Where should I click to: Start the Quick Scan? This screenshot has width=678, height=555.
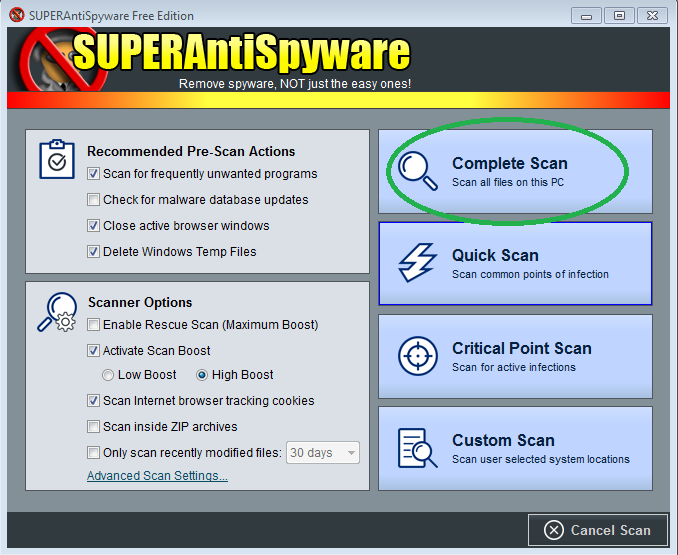515,264
